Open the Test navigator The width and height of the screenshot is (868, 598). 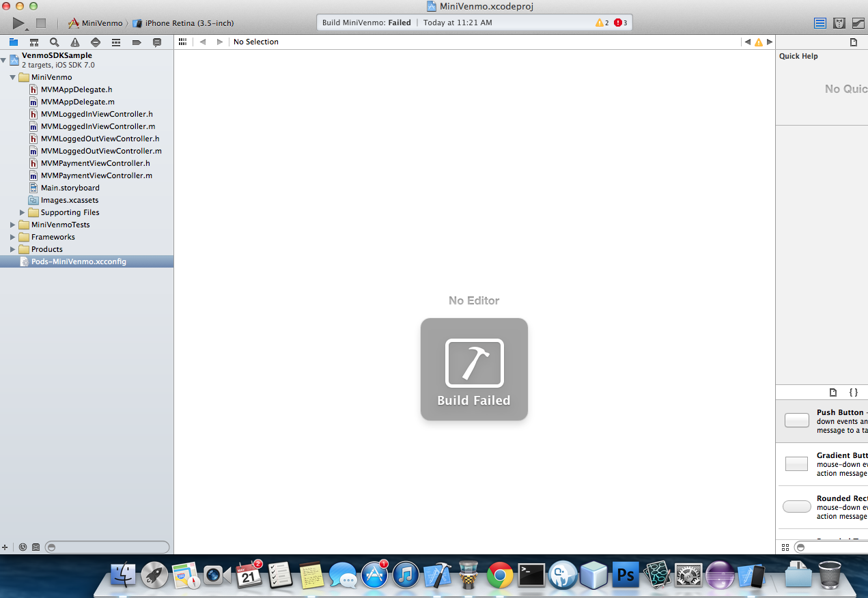96,42
